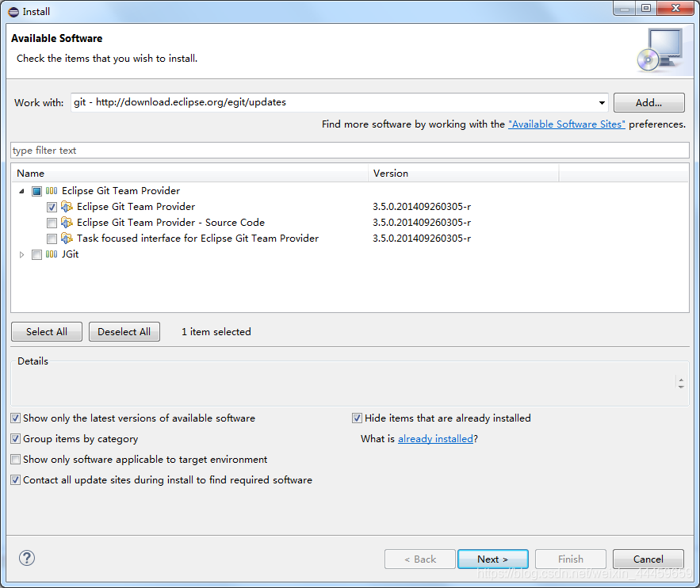Enable Show only software applicable to target environment
Image resolution: width=700 pixels, height=588 pixels.
(16, 459)
